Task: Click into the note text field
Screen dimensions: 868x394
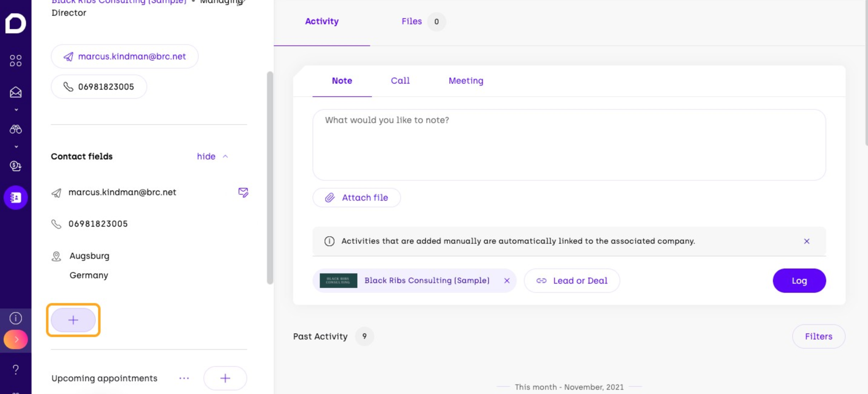Action: tap(569, 145)
